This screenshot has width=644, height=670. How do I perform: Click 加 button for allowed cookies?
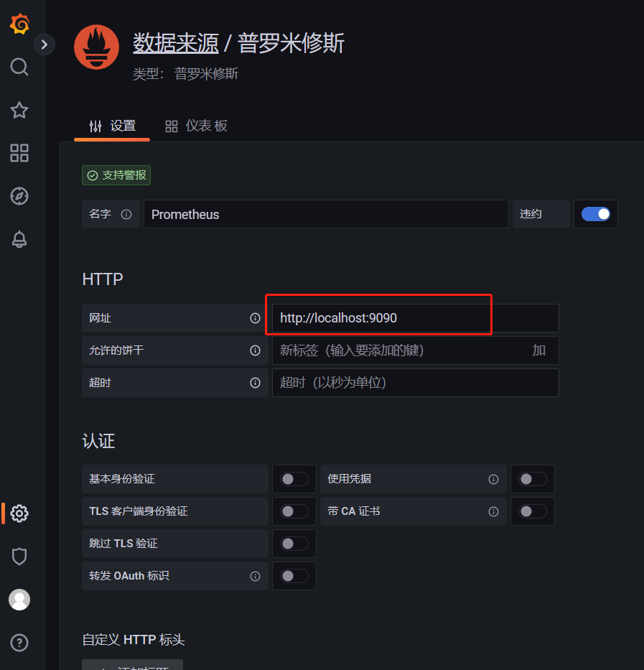click(539, 350)
